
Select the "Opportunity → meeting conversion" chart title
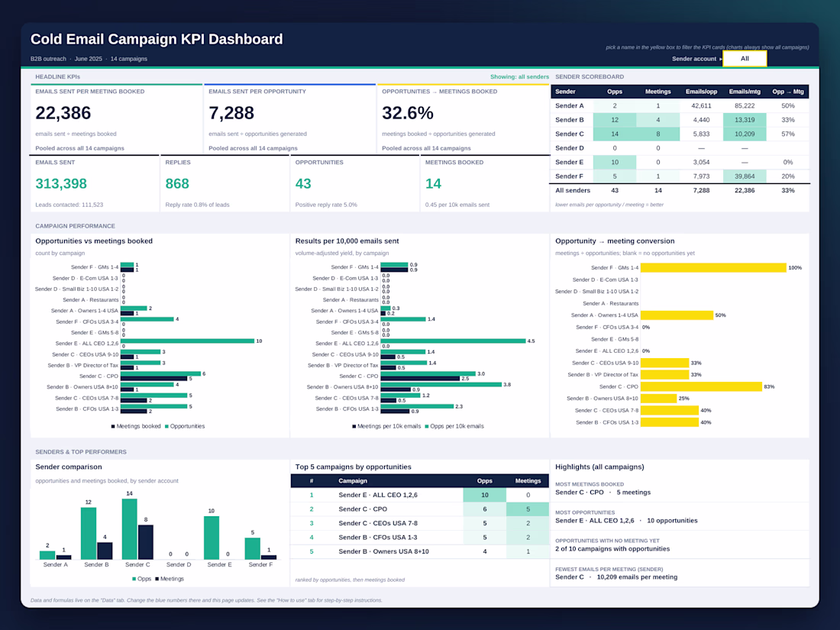[x=615, y=241]
